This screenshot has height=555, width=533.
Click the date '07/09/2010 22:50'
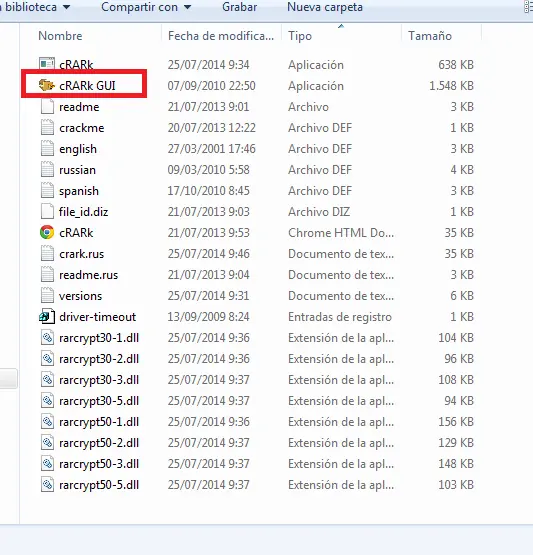coord(212,86)
